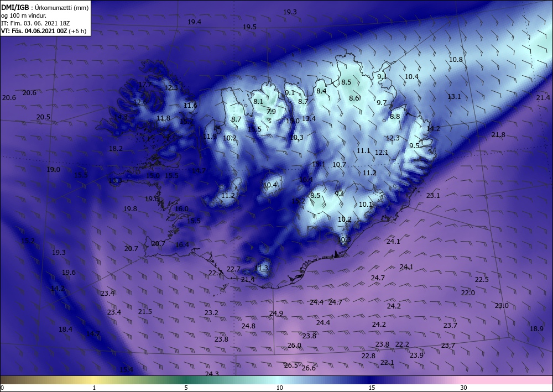Viewport: 553px width, 392px height.
Task: Click the value '12.6' on the map
Action: [x=140, y=102]
